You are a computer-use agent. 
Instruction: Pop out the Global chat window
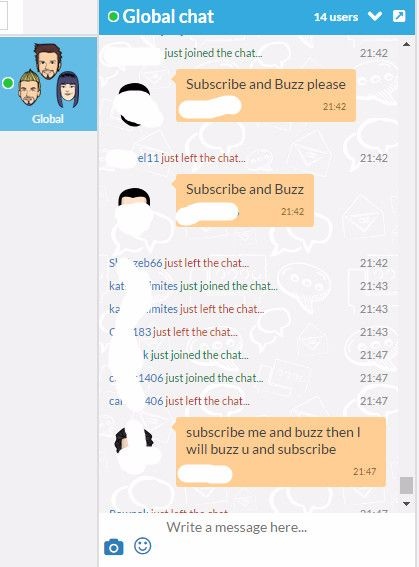pyautogui.click(x=399, y=16)
